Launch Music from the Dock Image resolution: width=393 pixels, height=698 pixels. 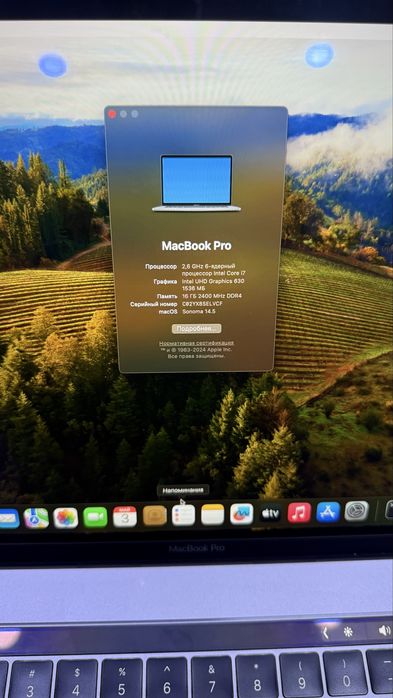coord(299,512)
